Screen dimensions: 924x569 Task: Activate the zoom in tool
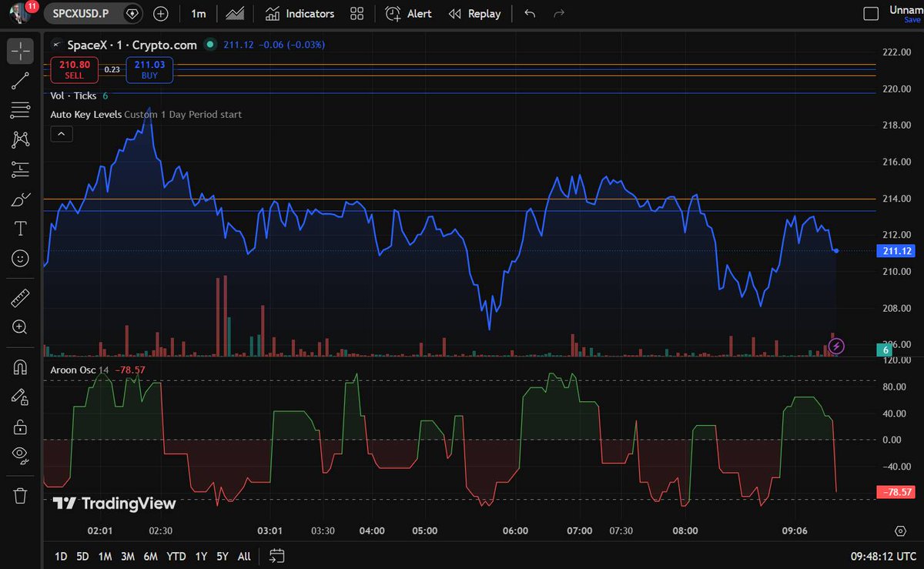(20, 327)
